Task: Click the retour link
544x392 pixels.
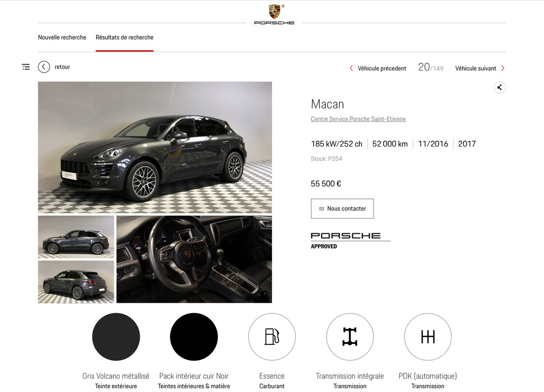Action: (62, 67)
